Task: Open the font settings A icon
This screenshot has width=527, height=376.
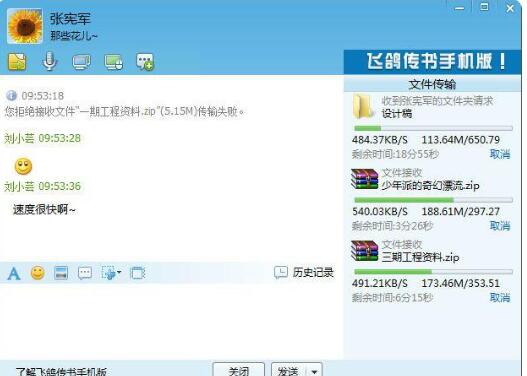Action: (14, 274)
